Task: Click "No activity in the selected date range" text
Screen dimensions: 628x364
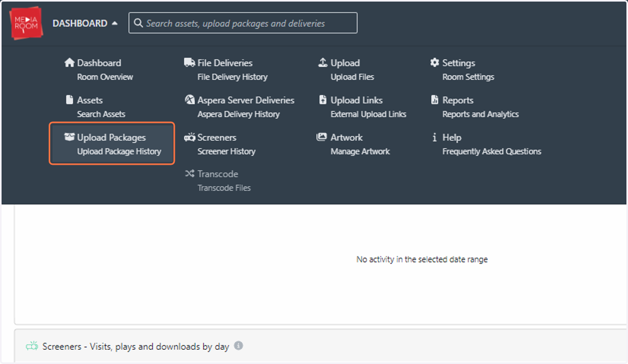Action: click(422, 259)
